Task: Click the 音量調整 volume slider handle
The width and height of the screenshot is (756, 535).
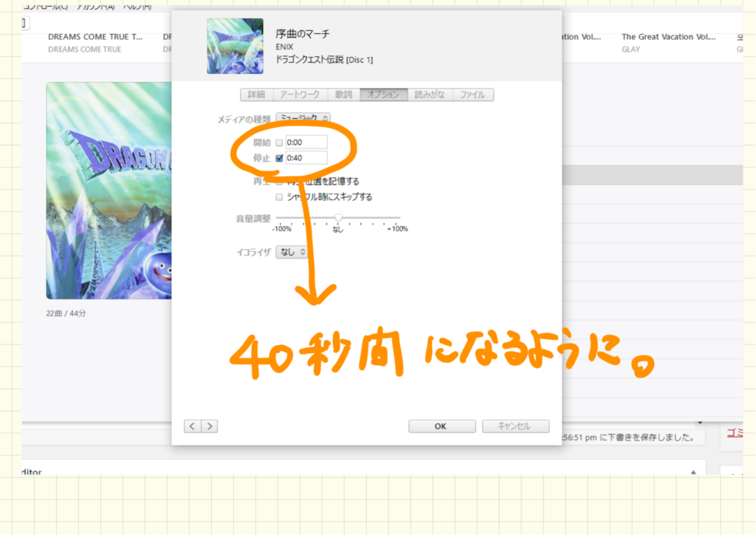Action: click(x=338, y=218)
